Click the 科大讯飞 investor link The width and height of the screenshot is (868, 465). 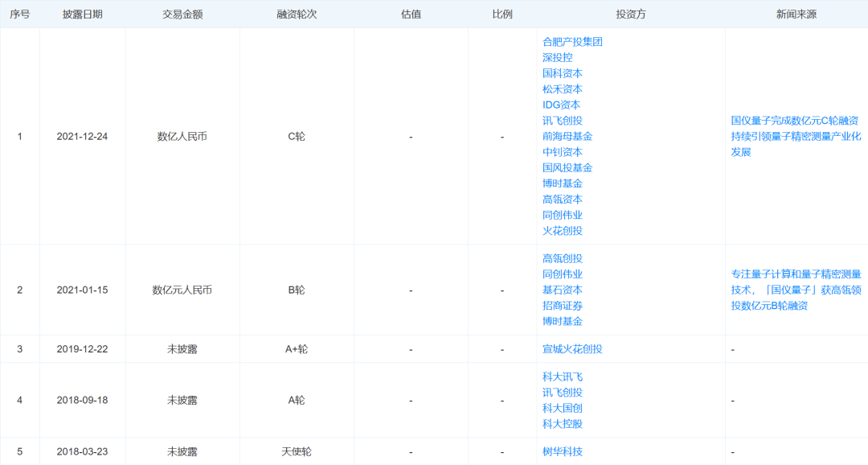(x=563, y=377)
